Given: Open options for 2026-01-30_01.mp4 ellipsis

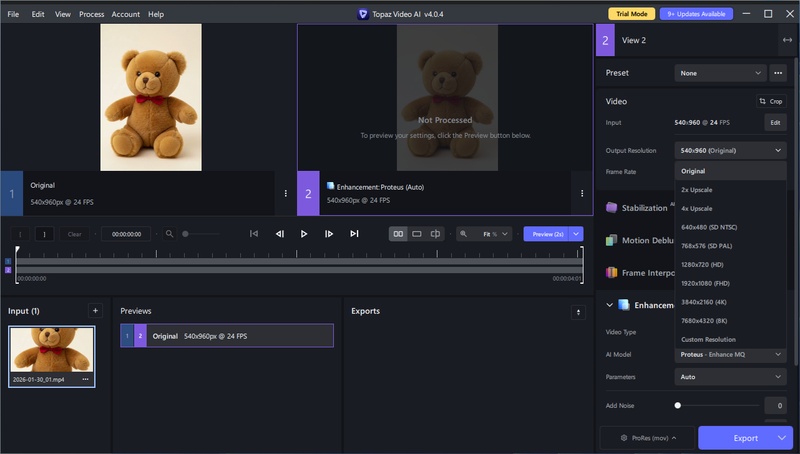Looking at the screenshot, I should pyautogui.click(x=85, y=380).
